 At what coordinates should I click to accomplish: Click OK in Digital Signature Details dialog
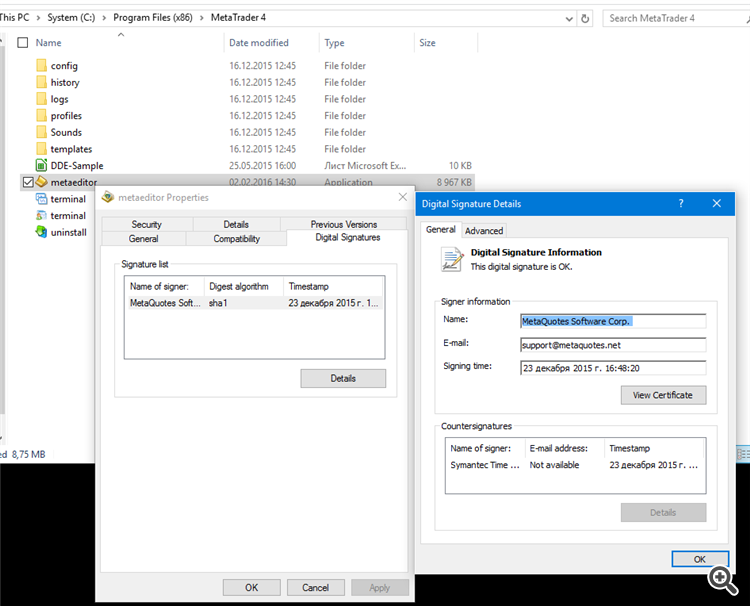700,559
